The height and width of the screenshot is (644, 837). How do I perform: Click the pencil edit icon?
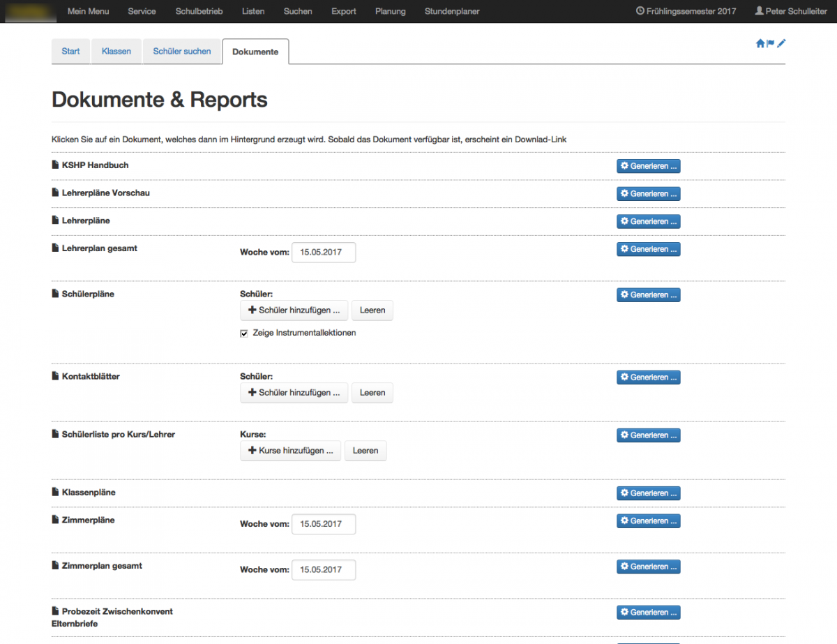(781, 43)
